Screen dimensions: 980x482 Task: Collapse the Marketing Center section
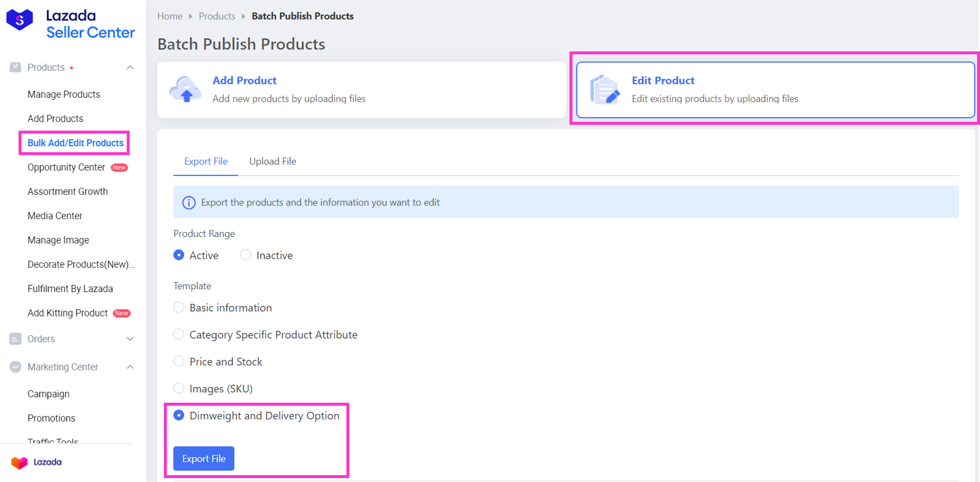pos(130,367)
